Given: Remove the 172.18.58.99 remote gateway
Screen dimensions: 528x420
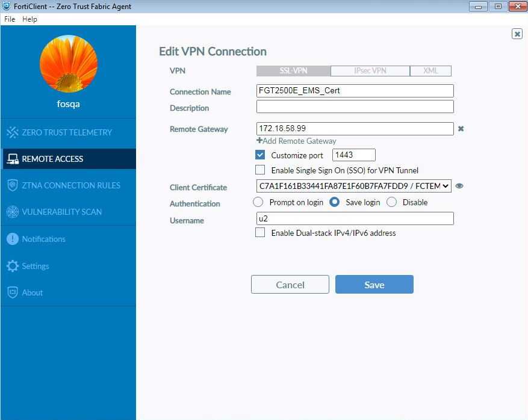Looking at the screenshot, I should pos(461,129).
